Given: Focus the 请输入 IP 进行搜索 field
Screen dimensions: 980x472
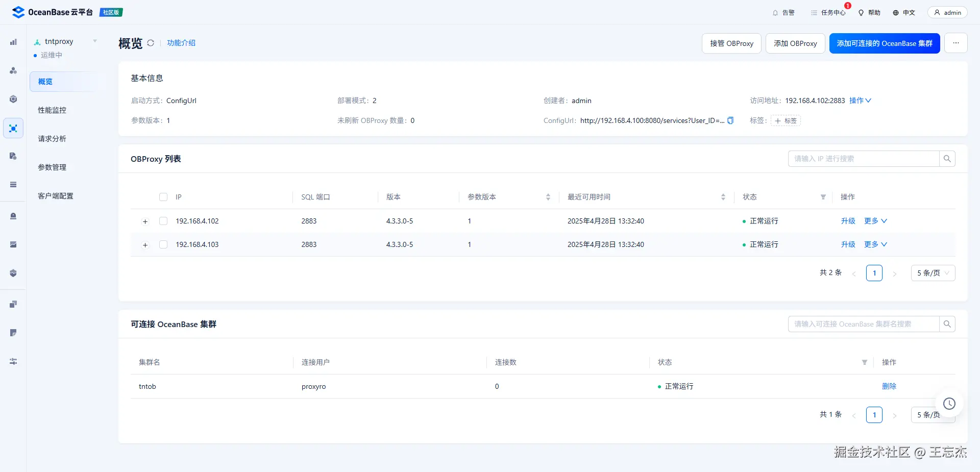Looking at the screenshot, I should pyautogui.click(x=864, y=159).
